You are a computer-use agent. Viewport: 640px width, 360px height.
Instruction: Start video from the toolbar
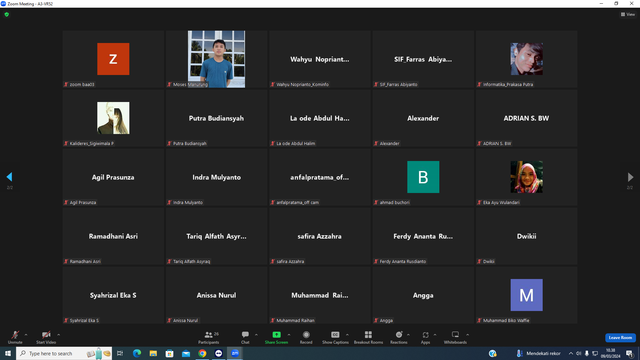pos(46,337)
